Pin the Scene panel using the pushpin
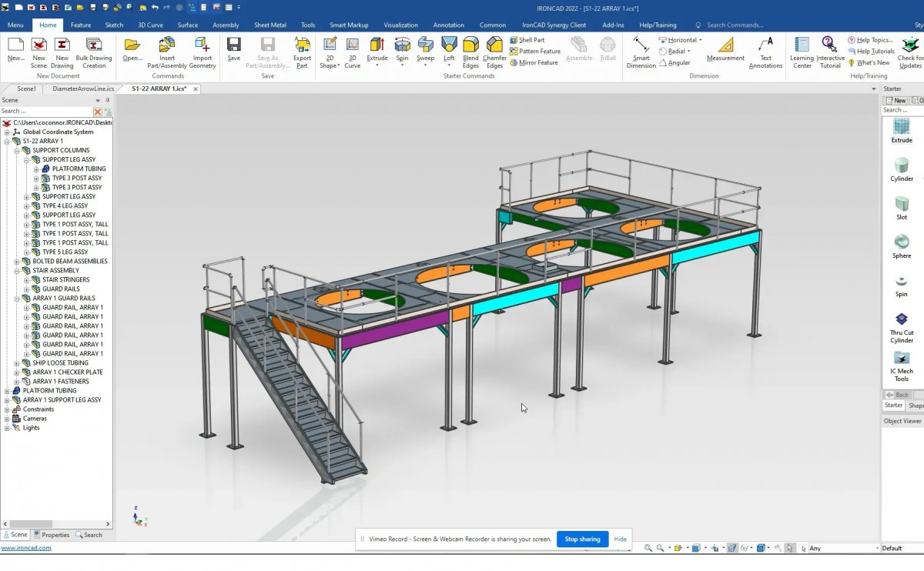924x571 pixels. 106,100
